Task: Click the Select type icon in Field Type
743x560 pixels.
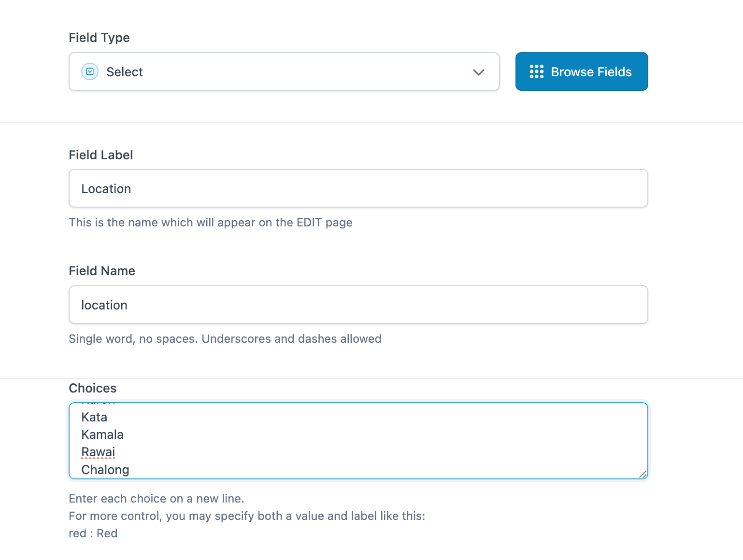Action: tap(90, 71)
